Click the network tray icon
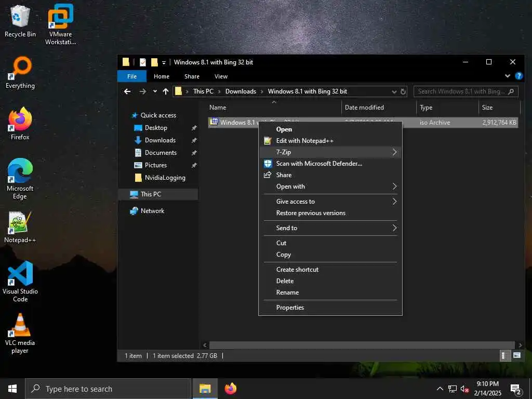The width and height of the screenshot is (532, 399). (x=453, y=389)
